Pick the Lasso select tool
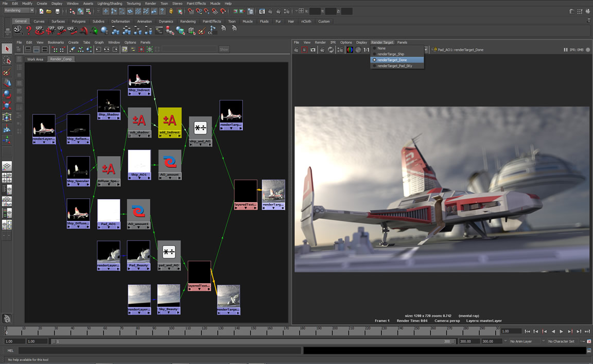Screen dimensions: 593x364 (x=7, y=61)
